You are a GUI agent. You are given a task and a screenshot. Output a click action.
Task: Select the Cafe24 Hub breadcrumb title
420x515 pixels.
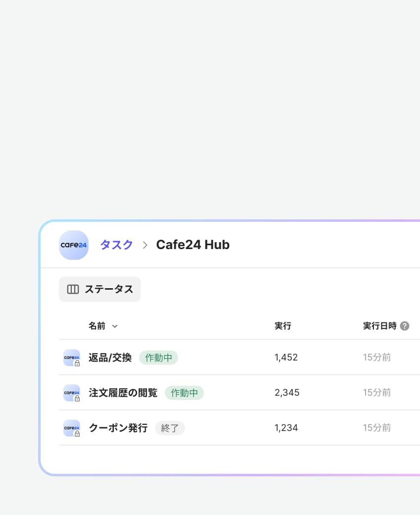click(x=193, y=245)
